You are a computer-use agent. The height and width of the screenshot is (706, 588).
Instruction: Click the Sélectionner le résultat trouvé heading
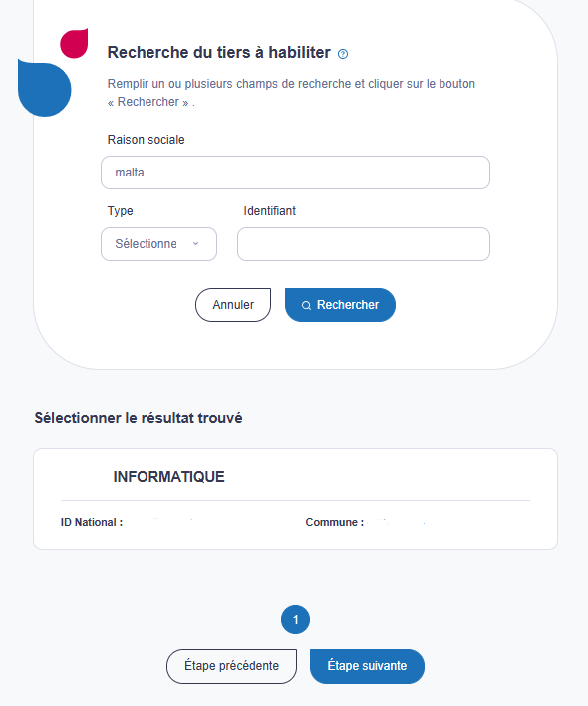[139, 418]
